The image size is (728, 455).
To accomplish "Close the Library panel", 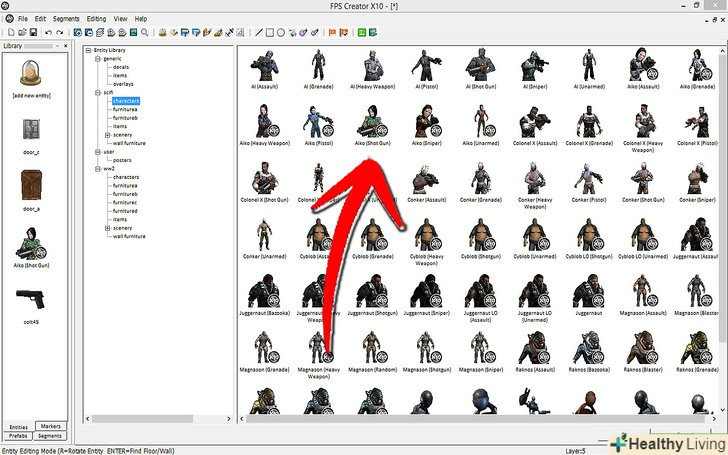I will click(x=65, y=46).
